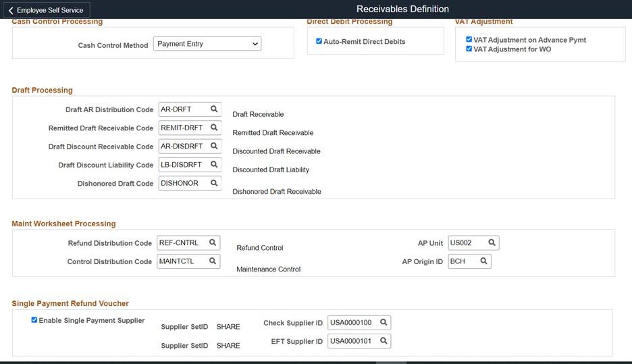Select SHARE value beside Check Supplier ID

[228, 326]
